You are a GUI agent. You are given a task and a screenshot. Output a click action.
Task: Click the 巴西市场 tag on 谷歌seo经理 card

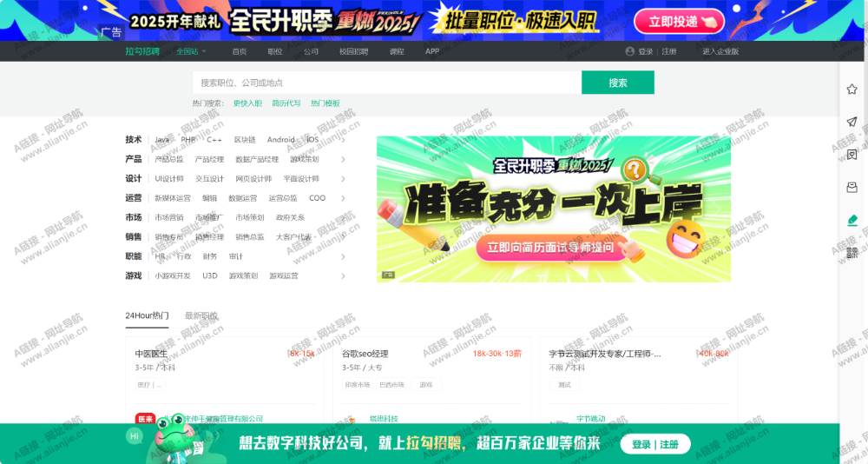coord(391,384)
